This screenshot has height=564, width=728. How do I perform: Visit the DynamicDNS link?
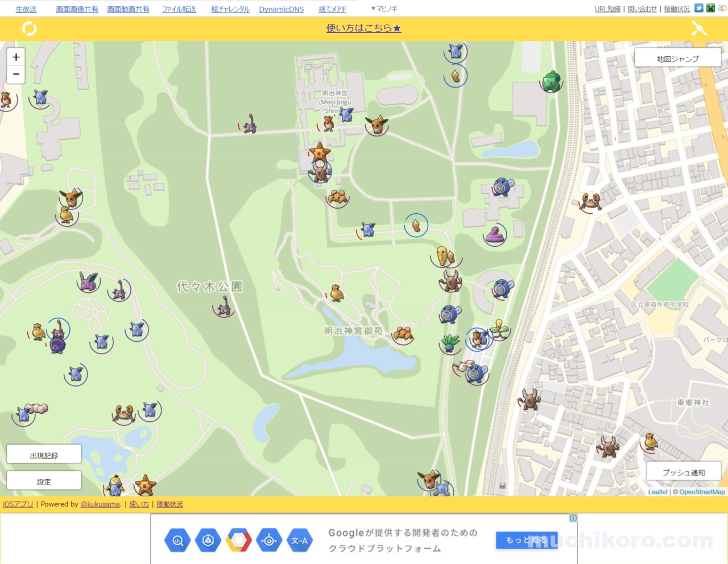click(x=282, y=9)
